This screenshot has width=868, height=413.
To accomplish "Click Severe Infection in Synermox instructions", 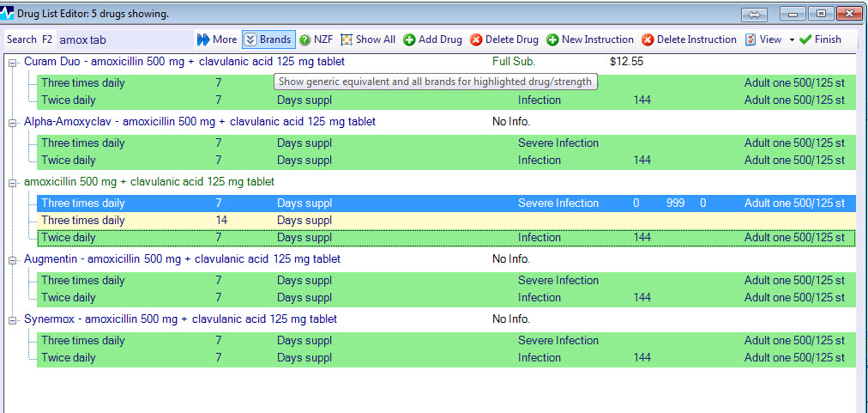I will [558, 341].
